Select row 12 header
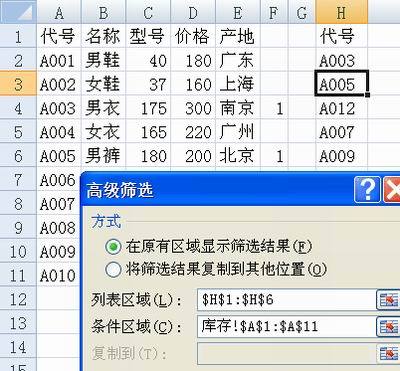Image resolution: width=400 pixels, height=371 pixels. (x=18, y=299)
